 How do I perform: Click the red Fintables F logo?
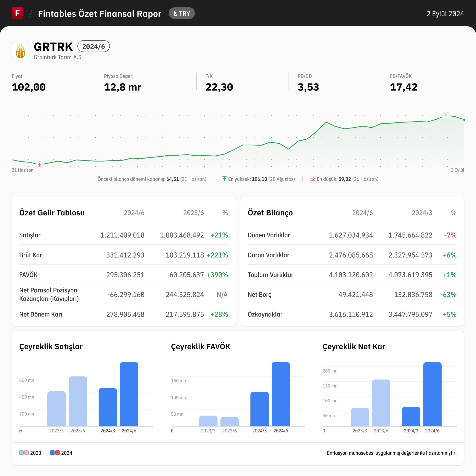[17, 13]
